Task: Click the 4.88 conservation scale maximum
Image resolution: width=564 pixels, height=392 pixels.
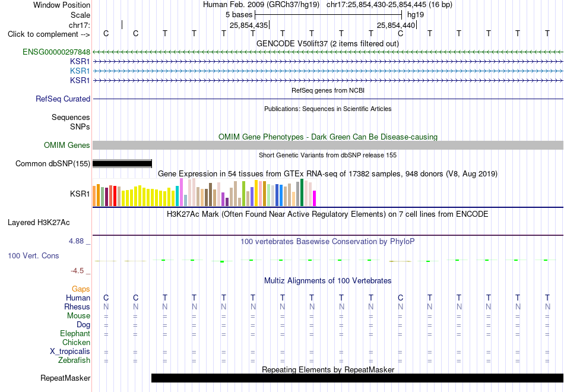Action: tap(76, 241)
